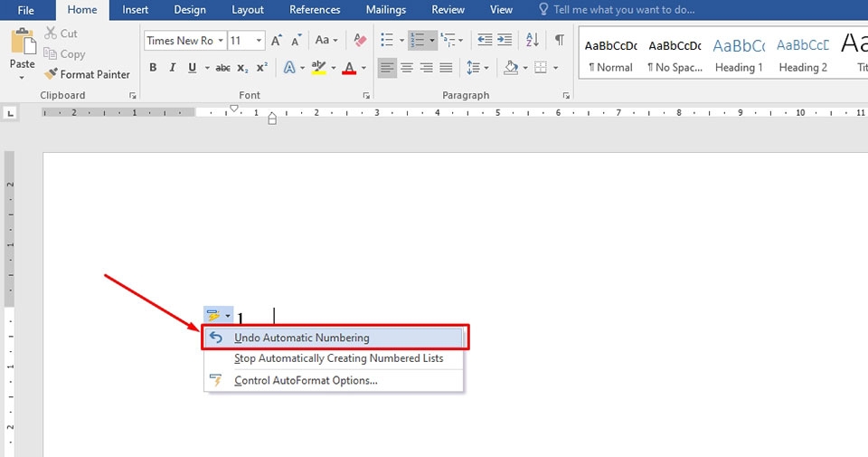The height and width of the screenshot is (457, 868).
Task: Apply the Normal style
Action: (610, 55)
